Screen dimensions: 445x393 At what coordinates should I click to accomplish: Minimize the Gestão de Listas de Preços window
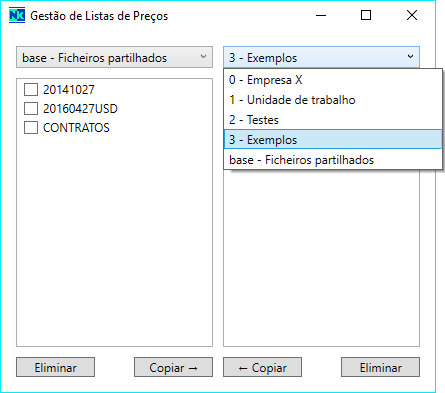[321, 15]
